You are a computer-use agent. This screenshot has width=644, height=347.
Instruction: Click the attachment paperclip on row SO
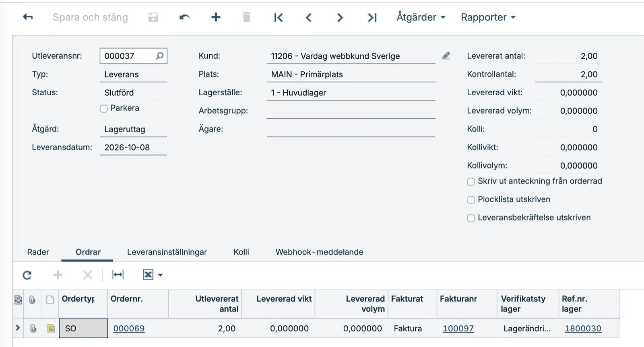33,329
